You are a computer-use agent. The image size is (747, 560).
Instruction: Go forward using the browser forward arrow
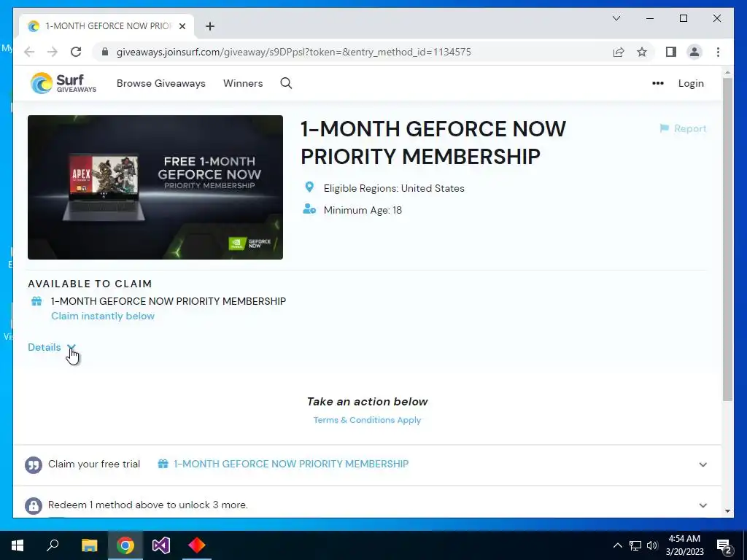(53, 52)
